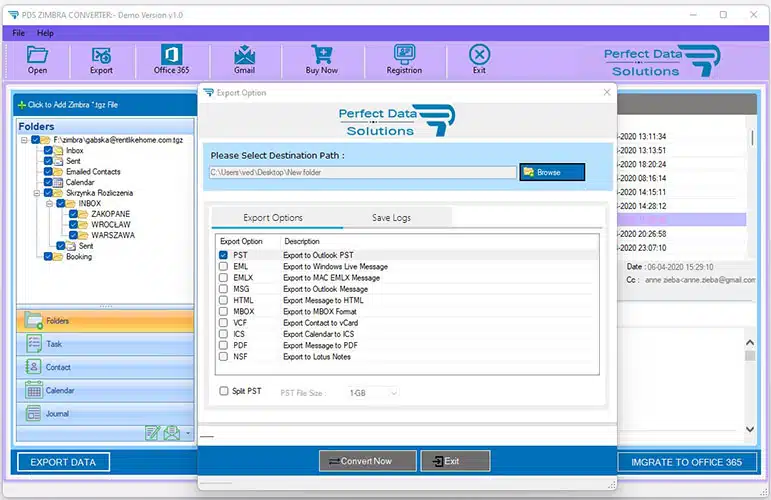Collapse the Skrzynka Rozliczenia tree node
This screenshot has width=771, height=500.
tap(37, 193)
